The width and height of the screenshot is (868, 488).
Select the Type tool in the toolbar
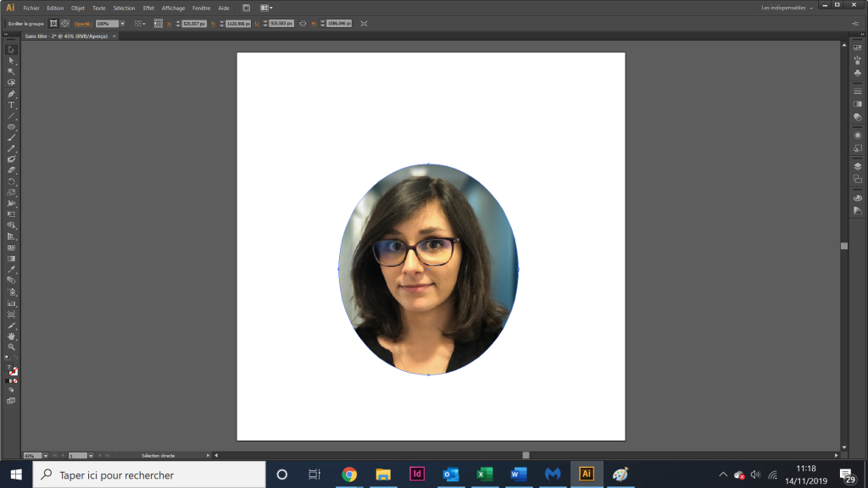[11, 104]
